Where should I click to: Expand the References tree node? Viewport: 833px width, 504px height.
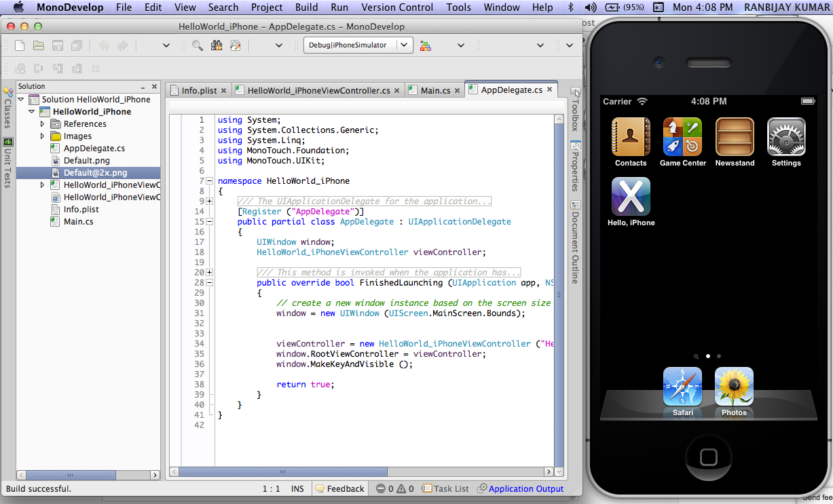pyautogui.click(x=41, y=123)
